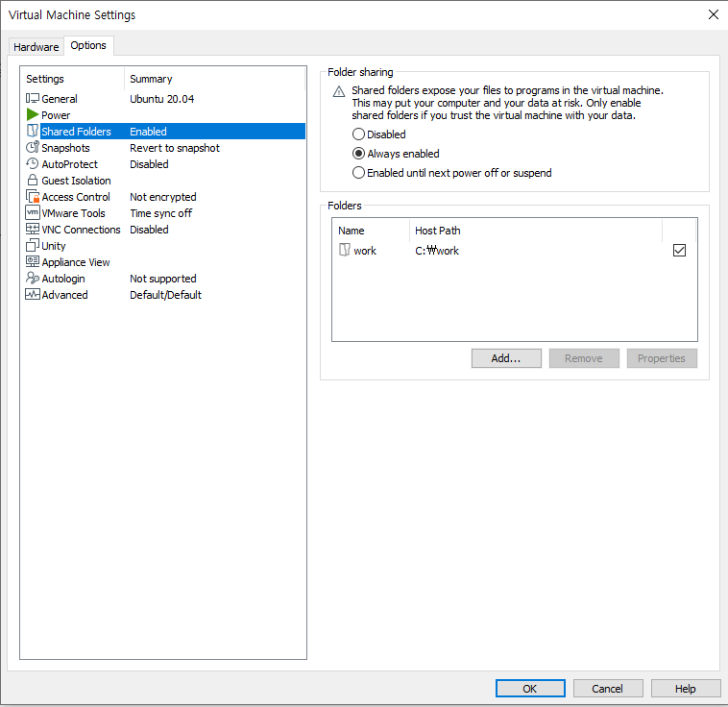Image resolution: width=728 pixels, height=707 pixels.
Task: Click the Guest Isolation padlock icon
Action: pyautogui.click(x=32, y=180)
